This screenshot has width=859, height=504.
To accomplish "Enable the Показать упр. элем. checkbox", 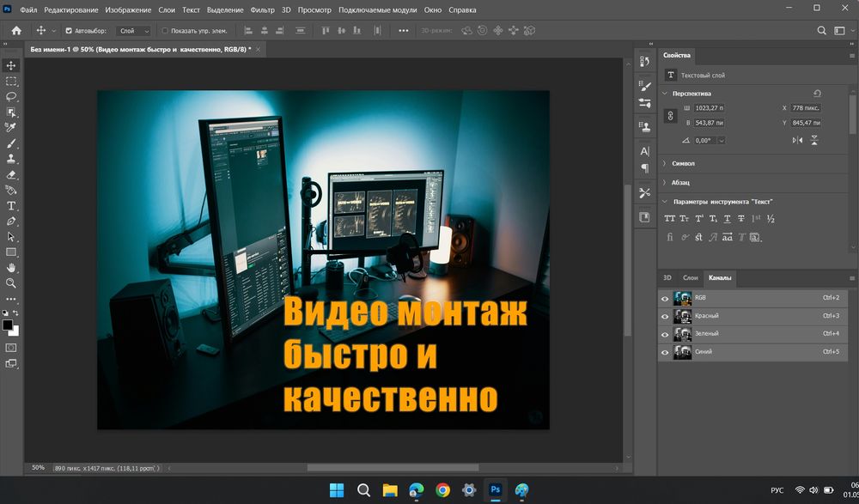I will (165, 31).
